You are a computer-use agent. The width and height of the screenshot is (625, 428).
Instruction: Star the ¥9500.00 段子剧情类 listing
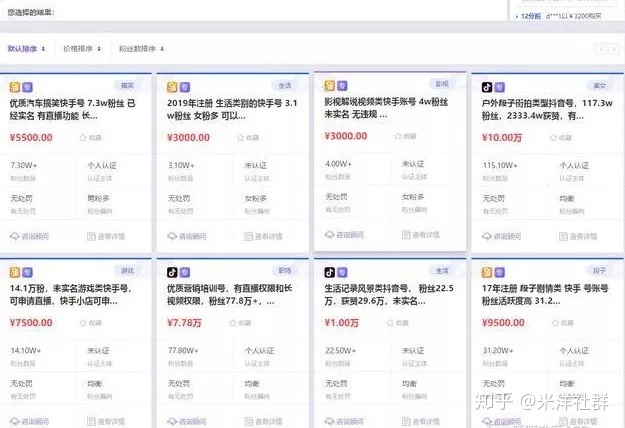pyautogui.click(x=555, y=323)
